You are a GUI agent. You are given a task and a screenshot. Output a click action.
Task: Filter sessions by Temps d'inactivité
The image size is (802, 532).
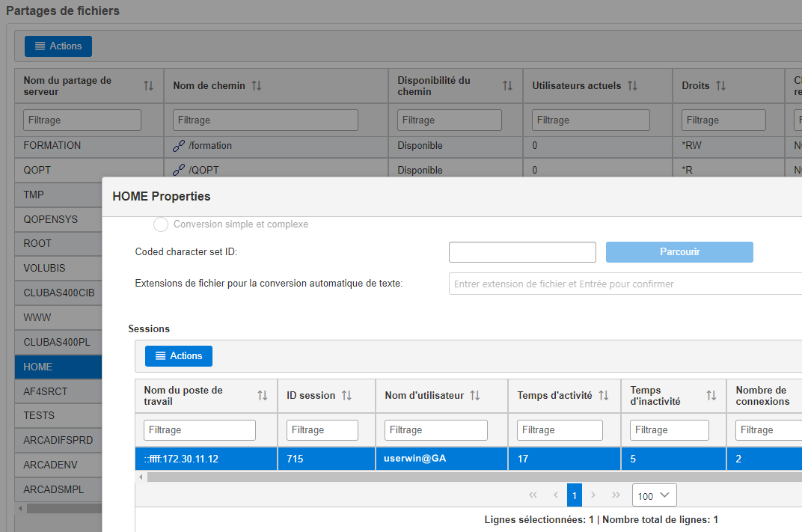coord(670,430)
